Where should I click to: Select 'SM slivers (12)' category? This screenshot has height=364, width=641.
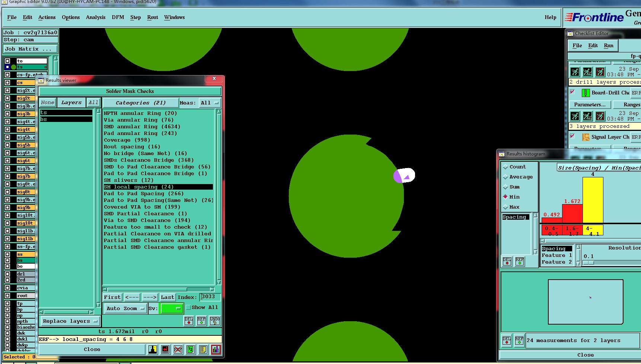click(128, 180)
